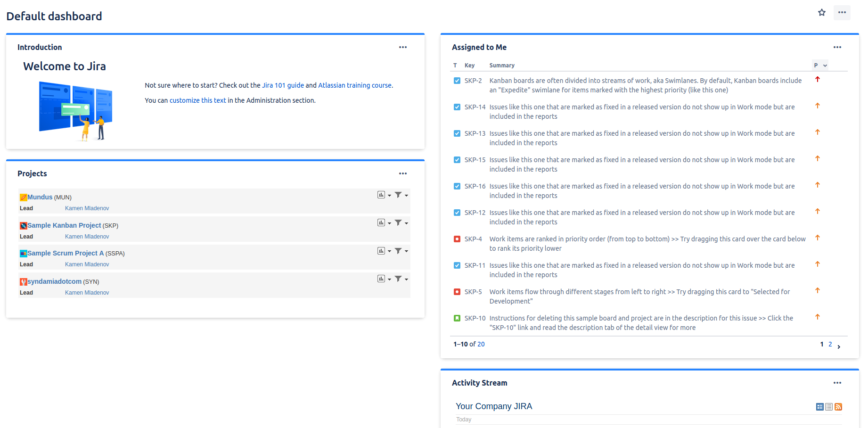Open syndamiadotcom project link
The width and height of the screenshot is (868, 428).
pos(55,281)
